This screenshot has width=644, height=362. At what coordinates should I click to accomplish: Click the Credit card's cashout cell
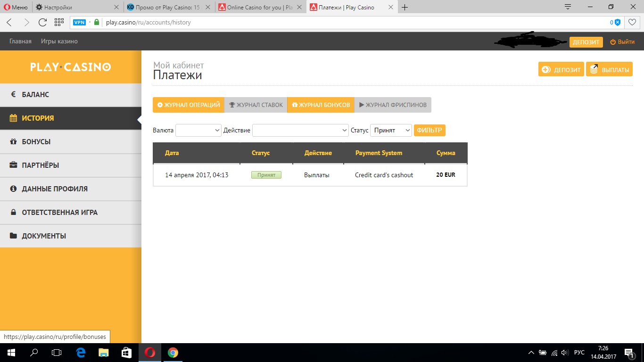point(384,175)
